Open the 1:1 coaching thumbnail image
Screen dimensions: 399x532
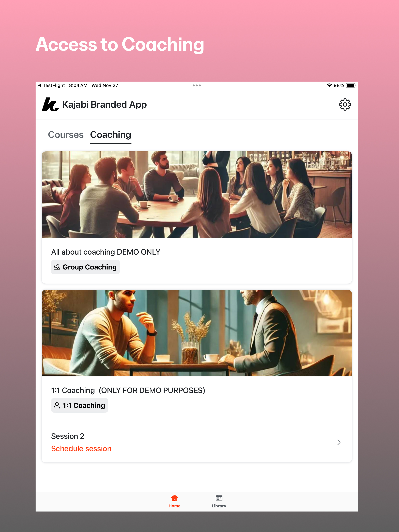pos(197,333)
